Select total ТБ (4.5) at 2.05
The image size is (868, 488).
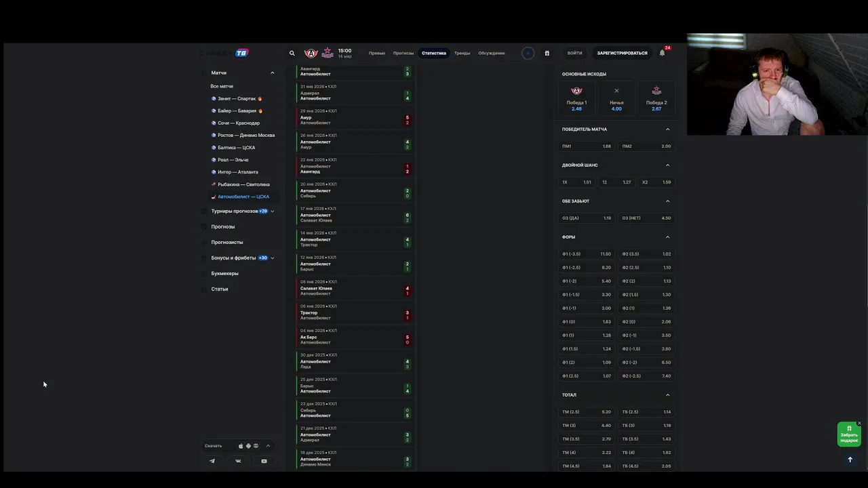point(647,466)
